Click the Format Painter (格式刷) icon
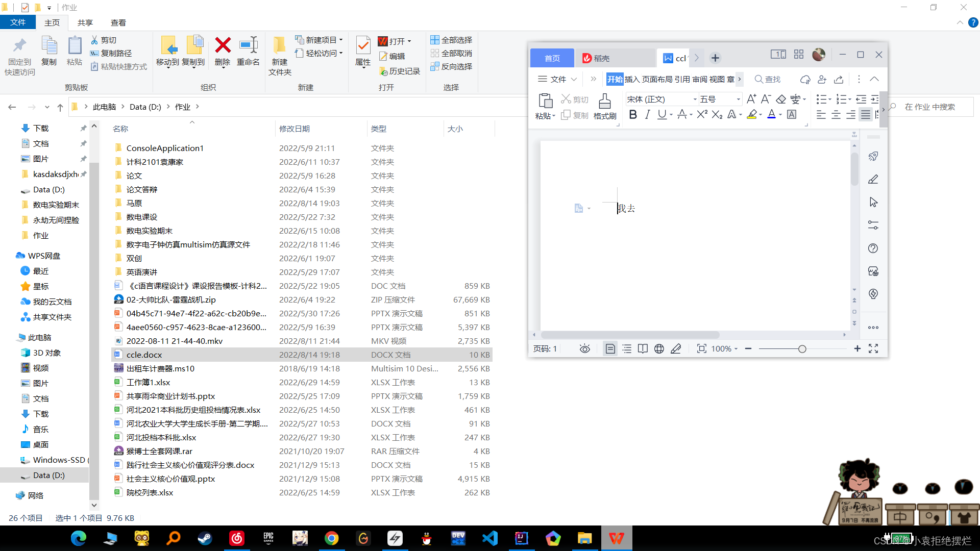Image resolution: width=980 pixels, height=551 pixels. (604, 102)
